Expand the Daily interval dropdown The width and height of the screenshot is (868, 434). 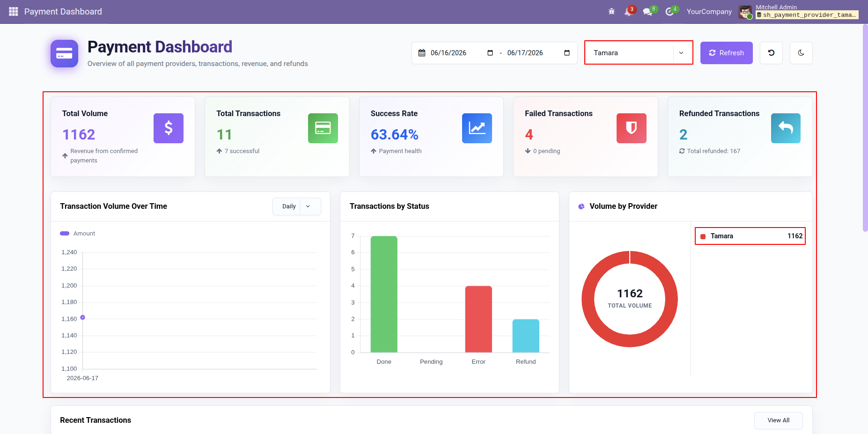click(x=297, y=206)
